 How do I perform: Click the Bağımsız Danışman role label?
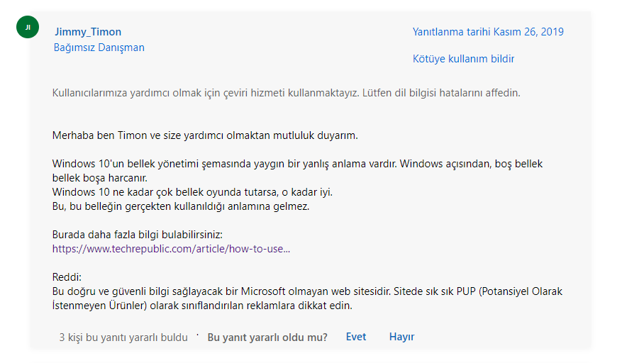pyautogui.click(x=99, y=48)
